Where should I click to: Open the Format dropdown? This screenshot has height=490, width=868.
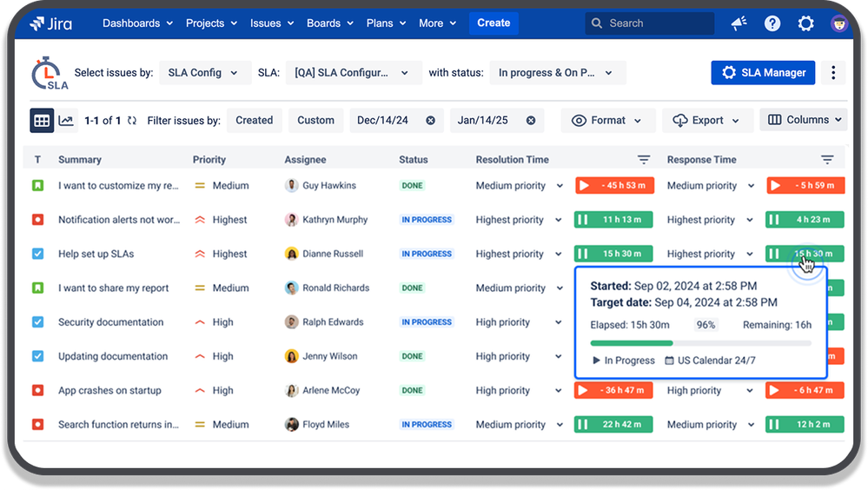coord(608,120)
